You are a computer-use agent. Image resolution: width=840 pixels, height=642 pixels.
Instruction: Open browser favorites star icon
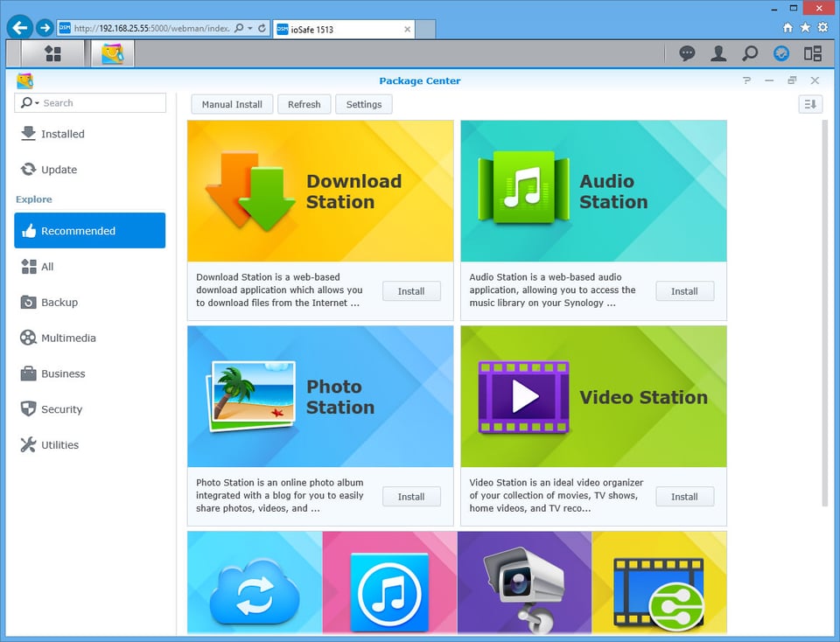click(805, 27)
